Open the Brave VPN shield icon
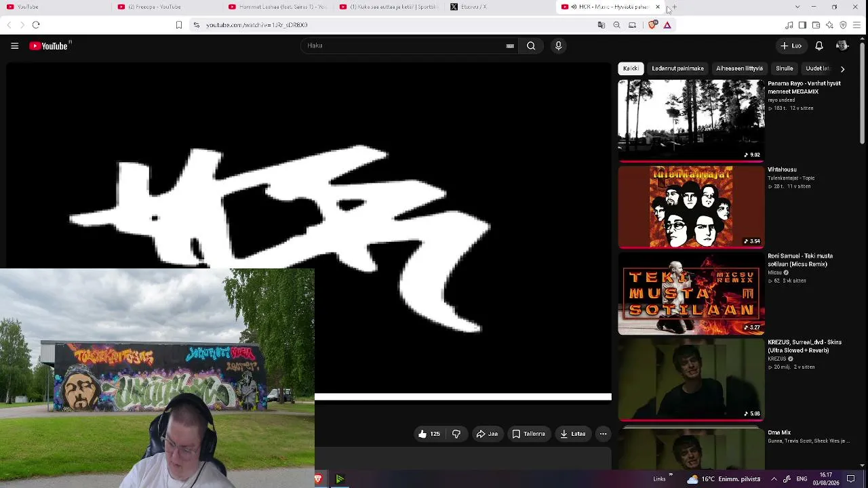The height and width of the screenshot is (488, 868). (843, 25)
